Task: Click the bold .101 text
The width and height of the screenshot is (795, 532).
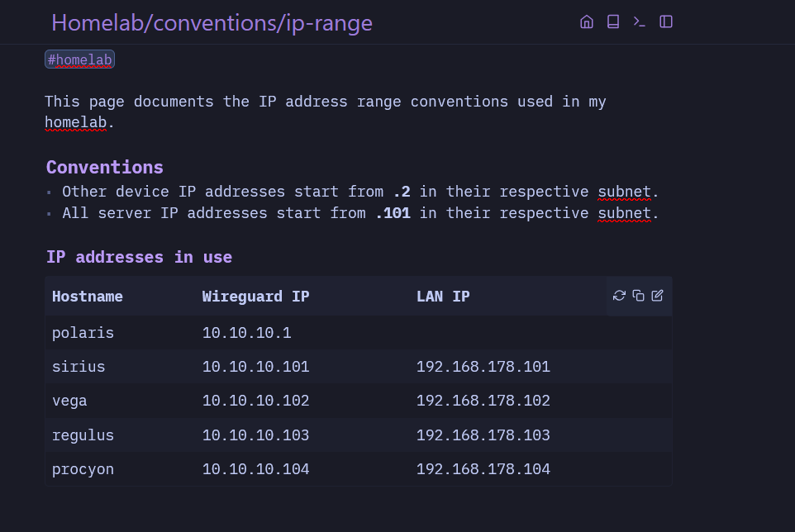Action: [x=393, y=213]
